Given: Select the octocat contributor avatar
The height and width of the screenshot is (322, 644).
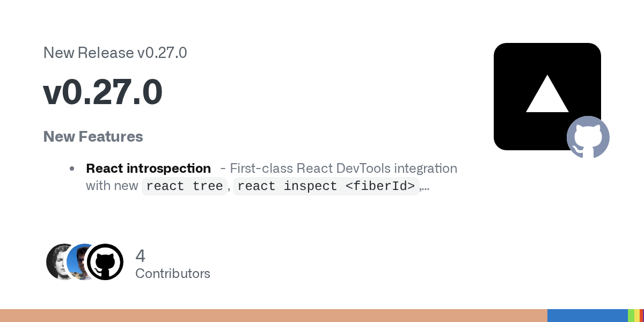Looking at the screenshot, I should [105, 262].
